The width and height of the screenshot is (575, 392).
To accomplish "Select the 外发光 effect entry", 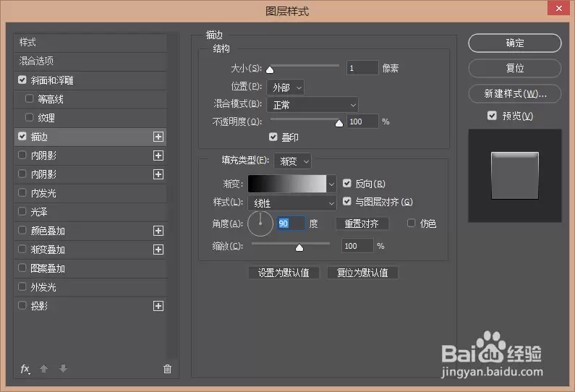I will coord(90,287).
